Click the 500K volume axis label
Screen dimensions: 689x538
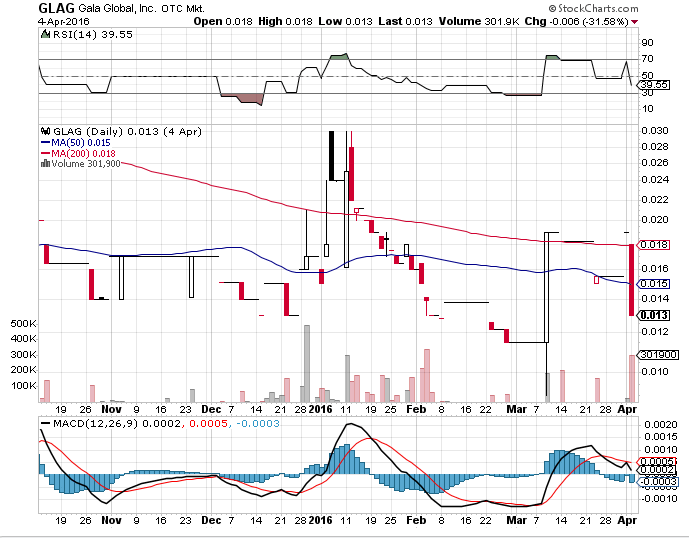pyautogui.click(x=23, y=324)
